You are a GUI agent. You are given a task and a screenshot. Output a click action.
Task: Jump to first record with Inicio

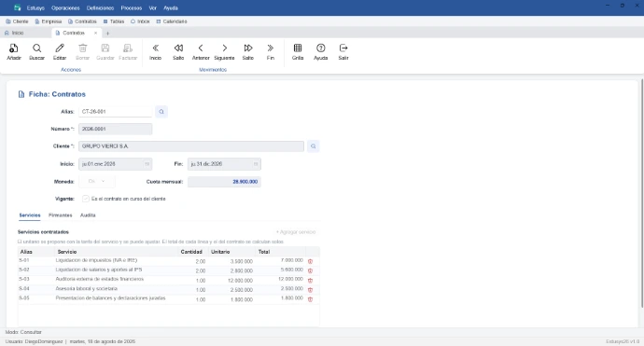click(155, 51)
